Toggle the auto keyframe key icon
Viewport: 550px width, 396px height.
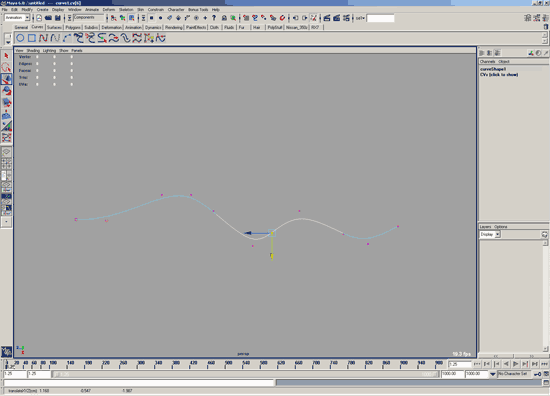pos(537,374)
